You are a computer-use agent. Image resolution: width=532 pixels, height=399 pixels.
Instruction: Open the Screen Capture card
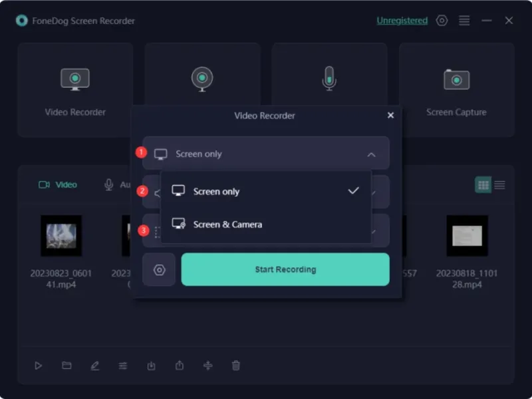(x=456, y=90)
